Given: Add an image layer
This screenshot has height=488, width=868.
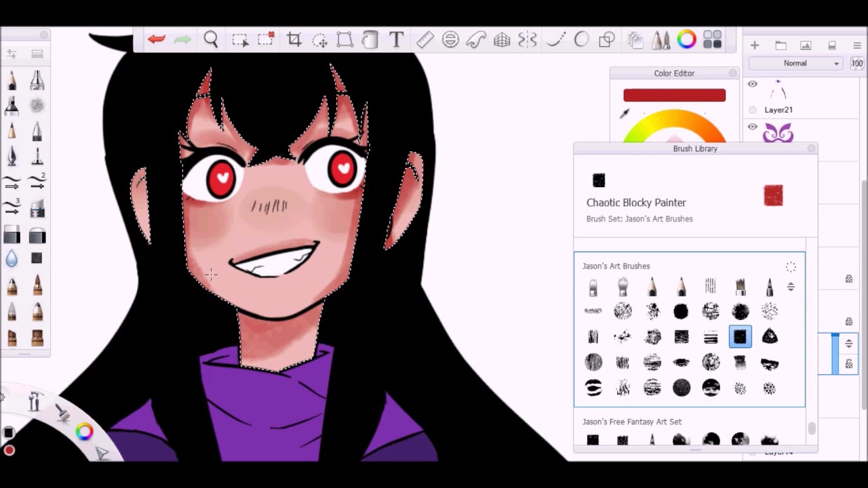Looking at the screenshot, I should pyautogui.click(x=806, y=45).
